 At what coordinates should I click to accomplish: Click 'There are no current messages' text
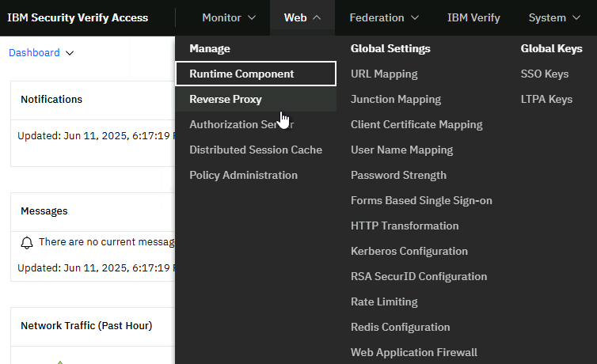point(107,242)
